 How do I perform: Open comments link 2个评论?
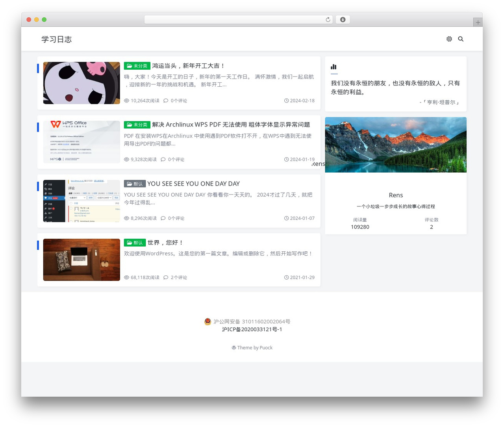(x=179, y=278)
